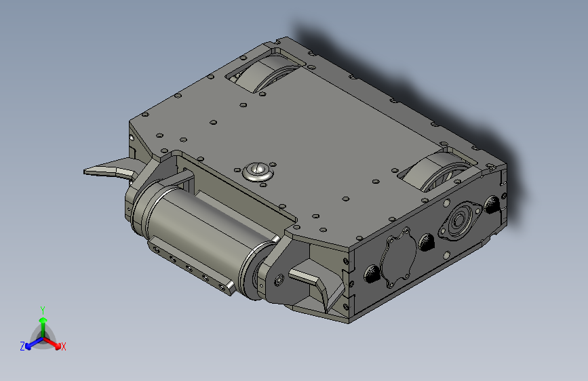
Task: Click the green Y axis of the triad
Action: pyautogui.click(x=43, y=325)
